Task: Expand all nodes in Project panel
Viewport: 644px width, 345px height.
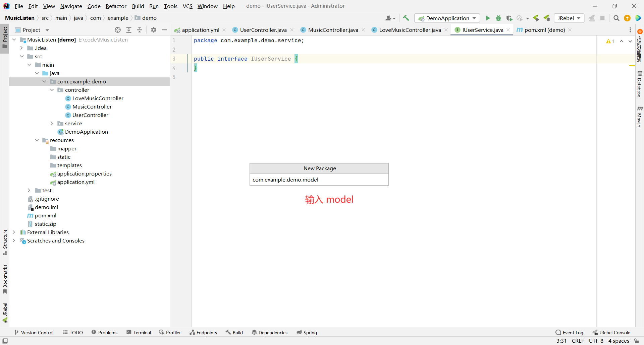Action: pos(129,30)
